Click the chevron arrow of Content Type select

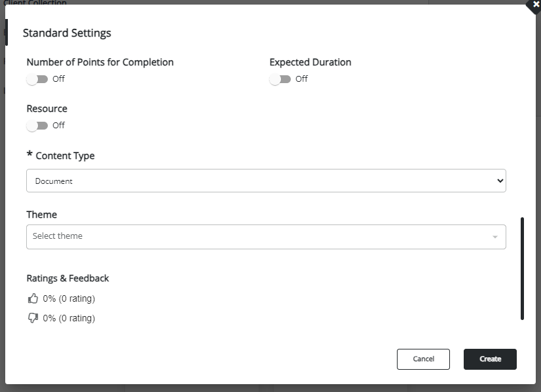[500, 181]
